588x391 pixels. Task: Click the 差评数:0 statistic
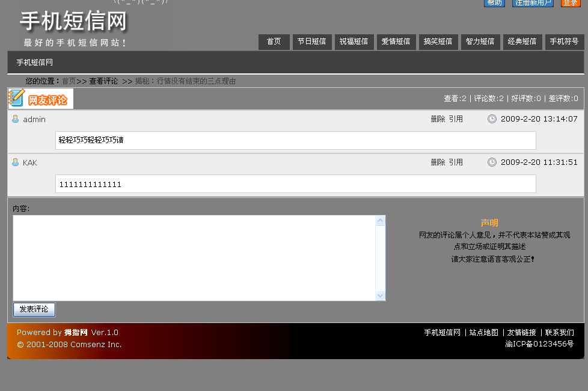click(x=563, y=98)
